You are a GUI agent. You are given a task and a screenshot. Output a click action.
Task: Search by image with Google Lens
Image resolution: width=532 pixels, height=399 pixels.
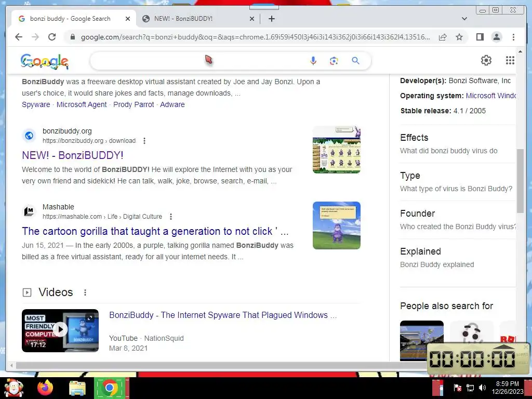click(x=334, y=61)
